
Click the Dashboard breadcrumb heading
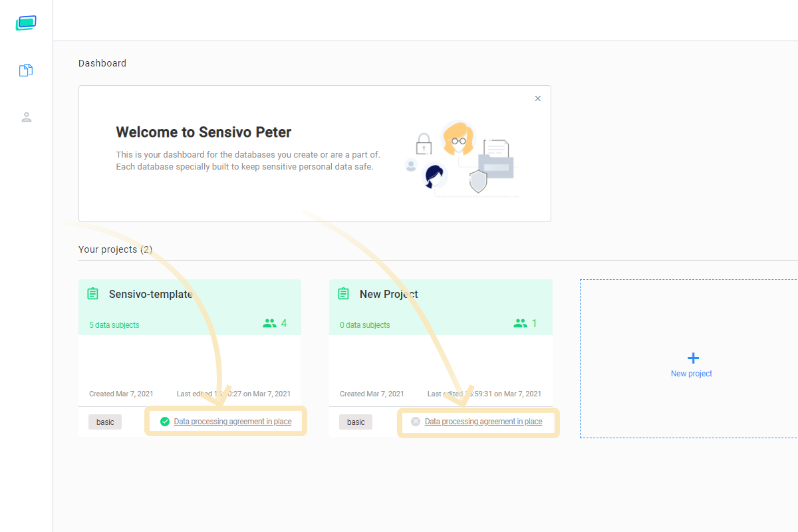coord(102,63)
